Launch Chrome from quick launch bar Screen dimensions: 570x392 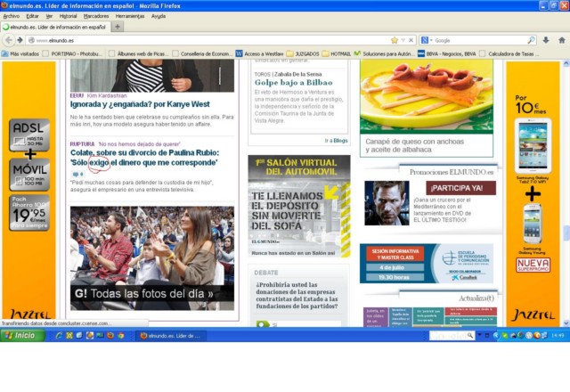coord(121,336)
